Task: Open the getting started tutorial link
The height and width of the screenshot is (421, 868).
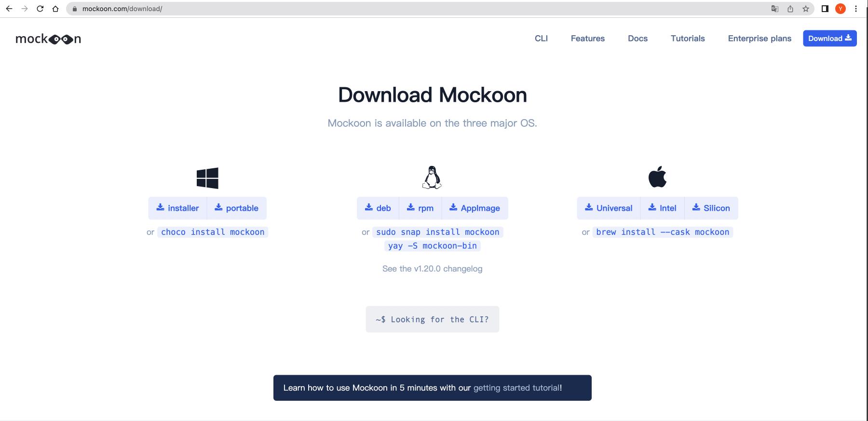Action: [x=516, y=388]
